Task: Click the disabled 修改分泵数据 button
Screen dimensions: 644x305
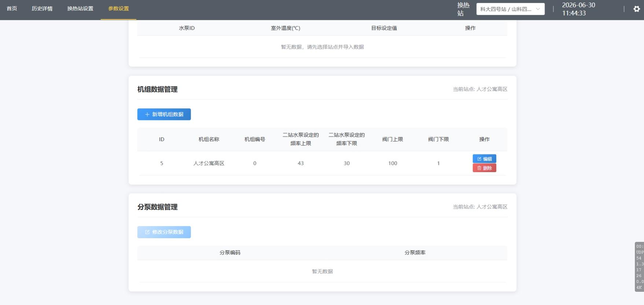Action: tap(164, 232)
